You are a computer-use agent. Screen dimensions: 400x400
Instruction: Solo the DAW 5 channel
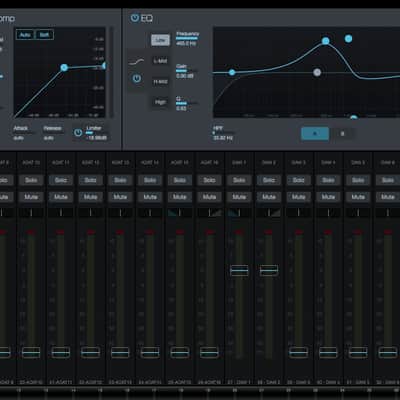[x=358, y=180]
